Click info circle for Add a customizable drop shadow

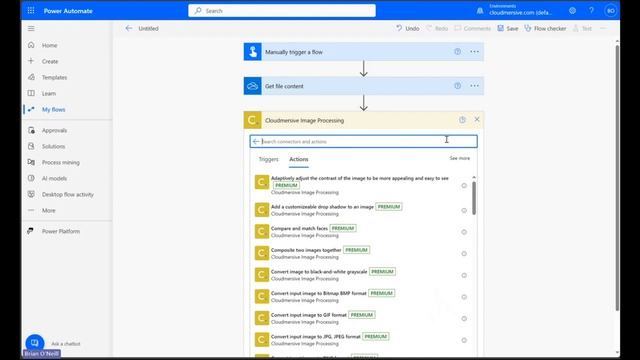pos(464,210)
